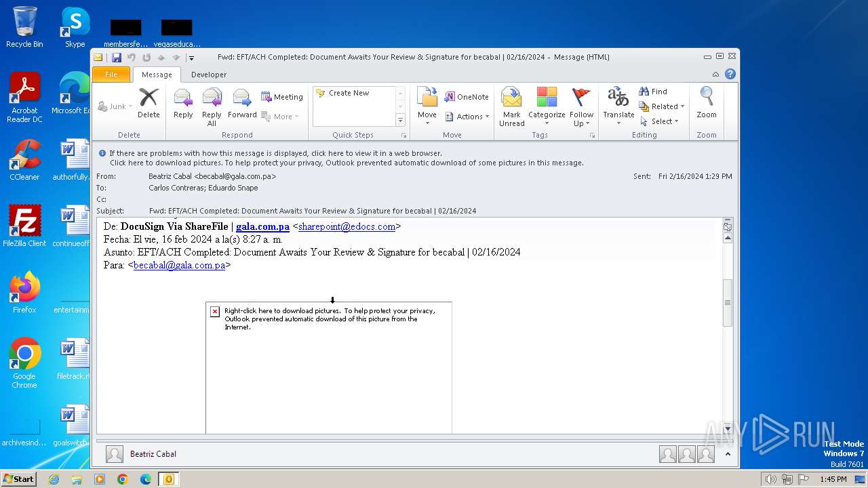868x488 pixels.
Task: Click the Meeting reply button
Action: 281,97
